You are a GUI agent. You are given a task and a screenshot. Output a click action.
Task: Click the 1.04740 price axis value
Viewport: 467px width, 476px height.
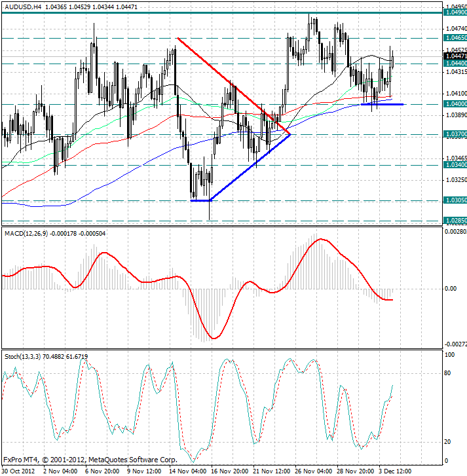coord(457,29)
